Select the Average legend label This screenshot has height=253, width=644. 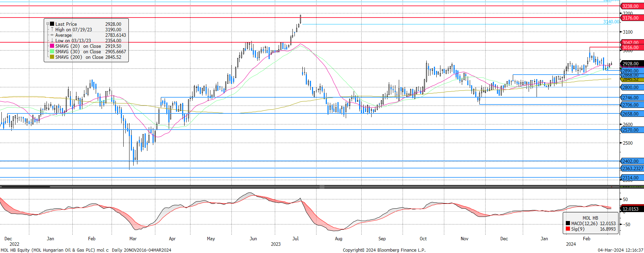point(64,35)
